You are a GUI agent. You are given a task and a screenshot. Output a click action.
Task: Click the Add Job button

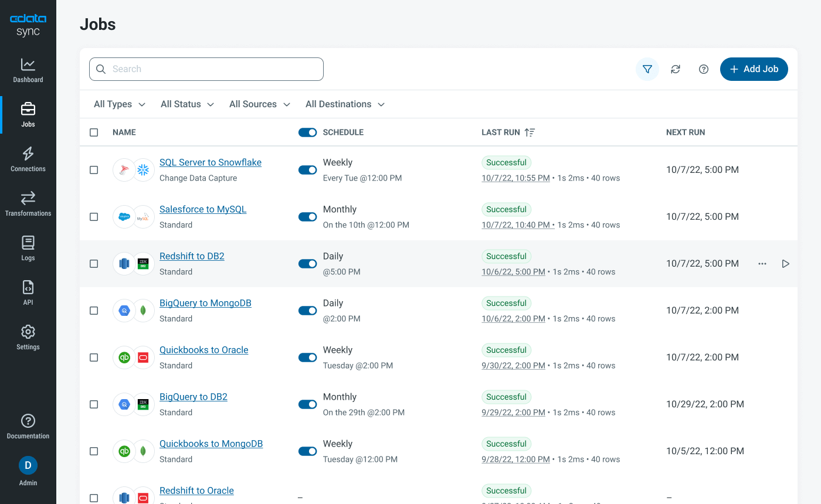tap(754, 69)
